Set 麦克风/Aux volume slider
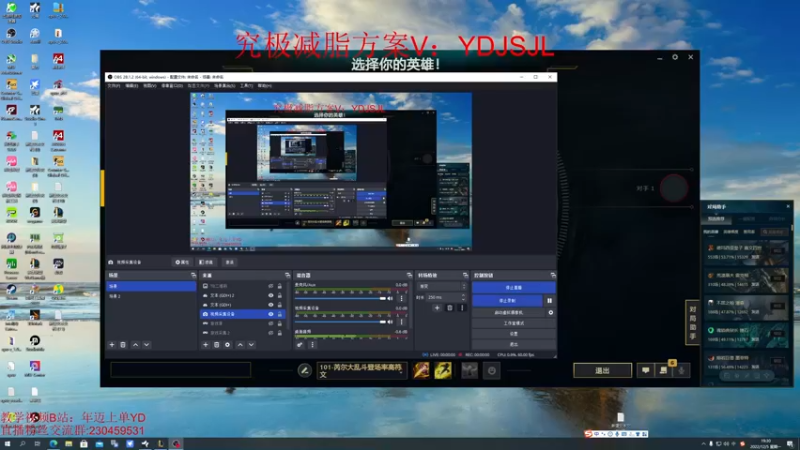This screenshot has width=800, height=450. [340, 298]
